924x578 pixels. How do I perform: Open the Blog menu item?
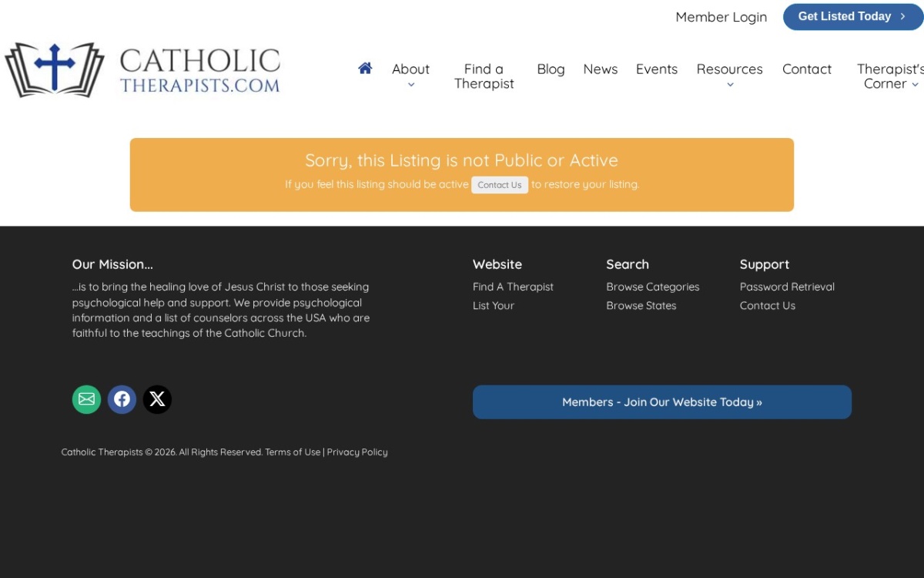[x=551, y=69]
